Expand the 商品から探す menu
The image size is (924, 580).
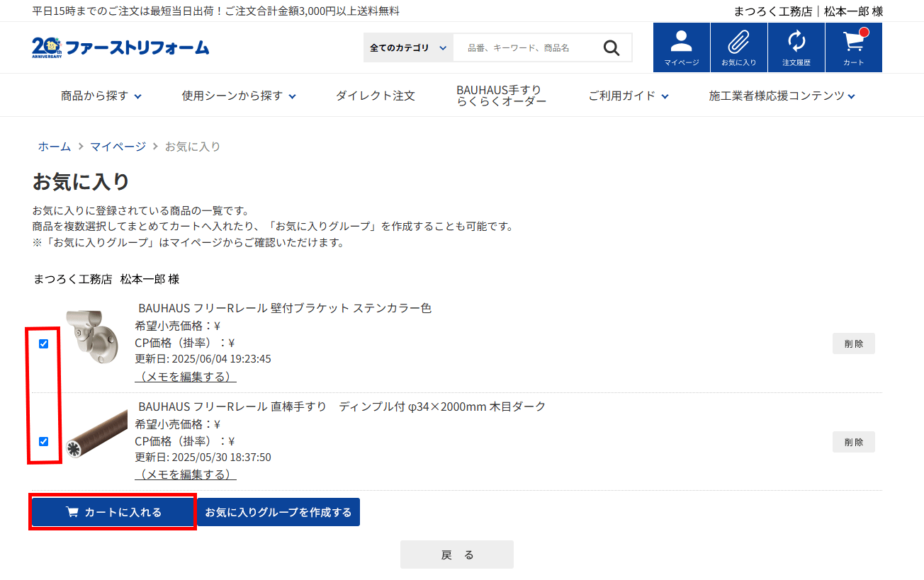click(101, 96)
